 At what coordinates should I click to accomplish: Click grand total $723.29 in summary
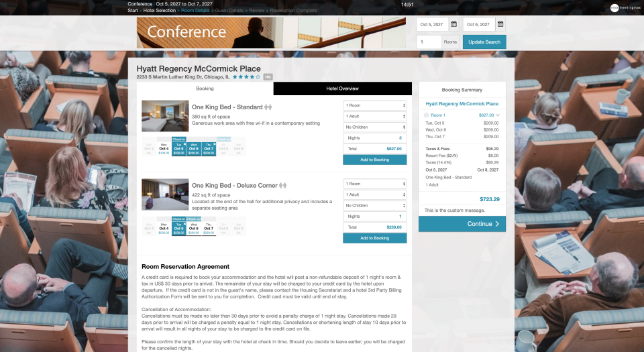pyautogui.click(x=490, y=199)
